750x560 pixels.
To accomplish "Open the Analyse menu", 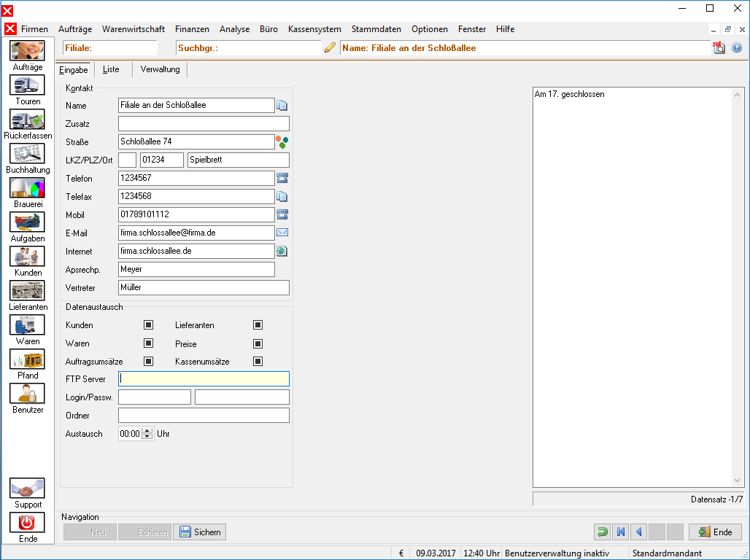I will (x=234, y=29).
